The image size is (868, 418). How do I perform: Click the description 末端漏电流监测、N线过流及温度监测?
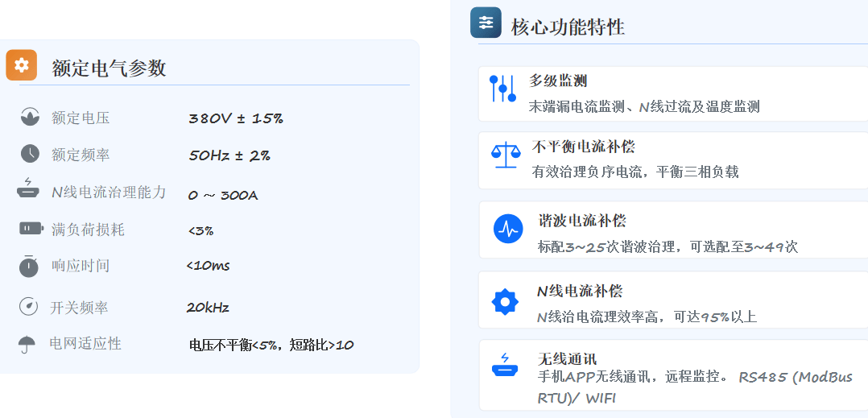pyautogui.click(x=644, y=106)
